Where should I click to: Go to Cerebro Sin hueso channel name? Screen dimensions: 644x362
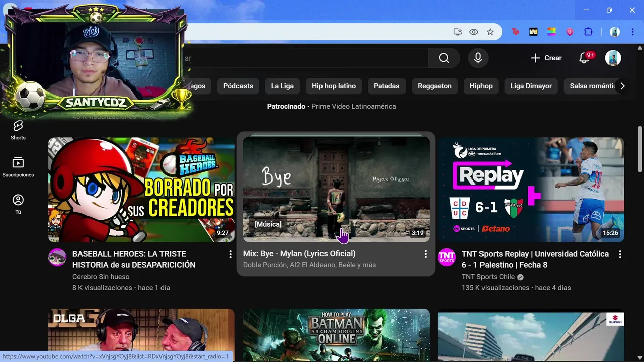[101, 277]
